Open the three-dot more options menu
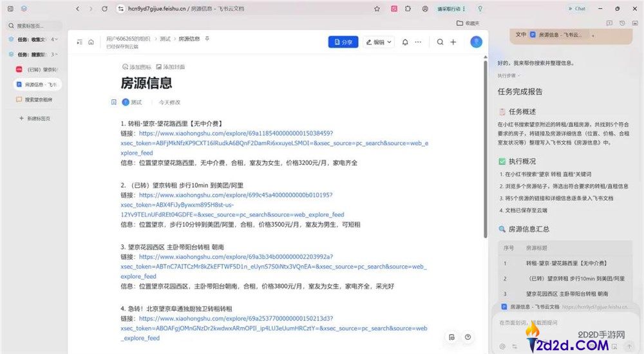Viewport: 644px width, 354px height. tap(418, 42)
